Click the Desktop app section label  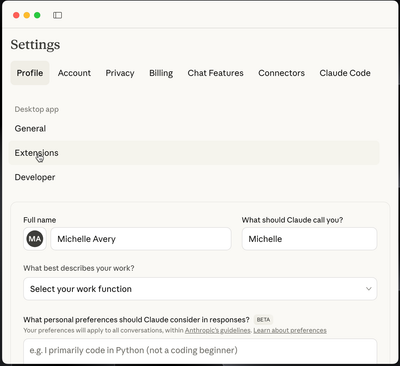[37, 109]
